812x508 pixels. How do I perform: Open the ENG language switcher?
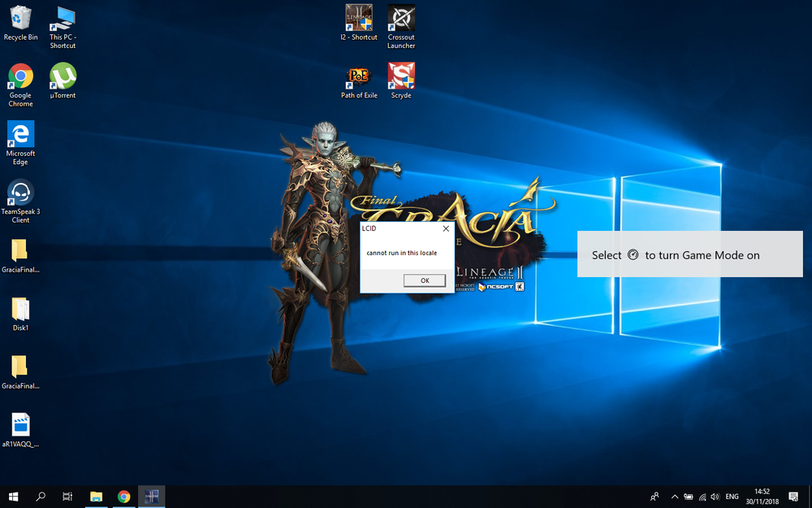coord(732,496)
